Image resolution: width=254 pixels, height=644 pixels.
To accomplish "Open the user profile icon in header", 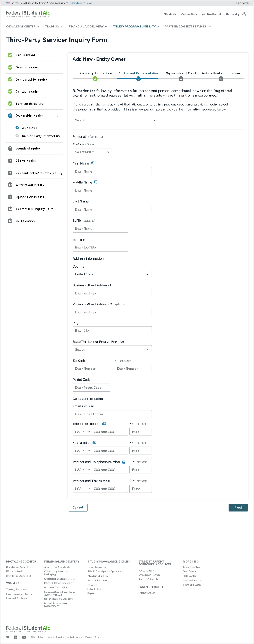I will (x=245, y=14).
